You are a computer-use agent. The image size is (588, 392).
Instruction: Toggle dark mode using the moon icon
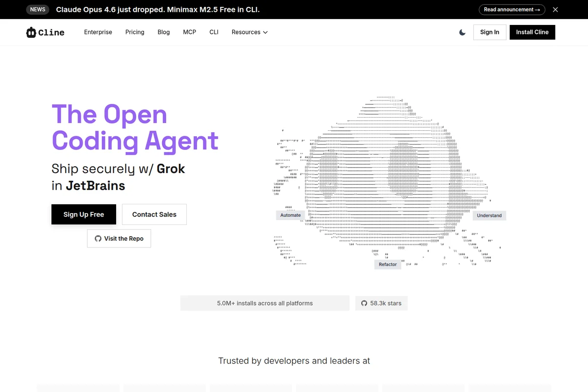(462, 32)
